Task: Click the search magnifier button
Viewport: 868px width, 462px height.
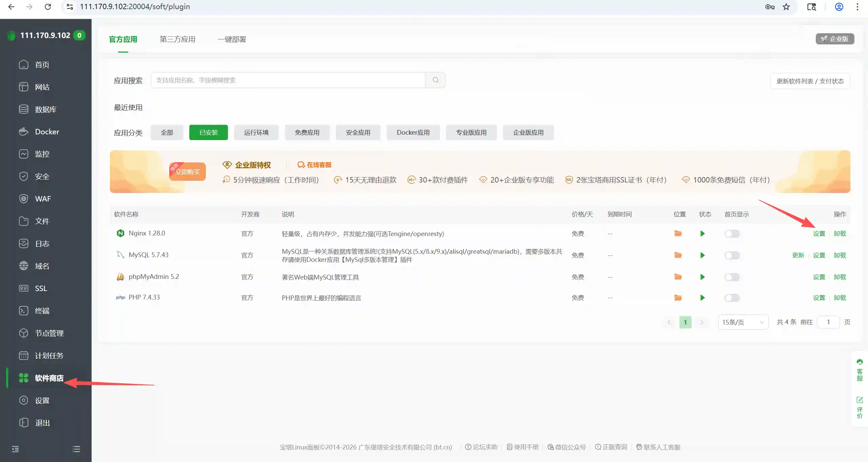Action: pos(436,80)
